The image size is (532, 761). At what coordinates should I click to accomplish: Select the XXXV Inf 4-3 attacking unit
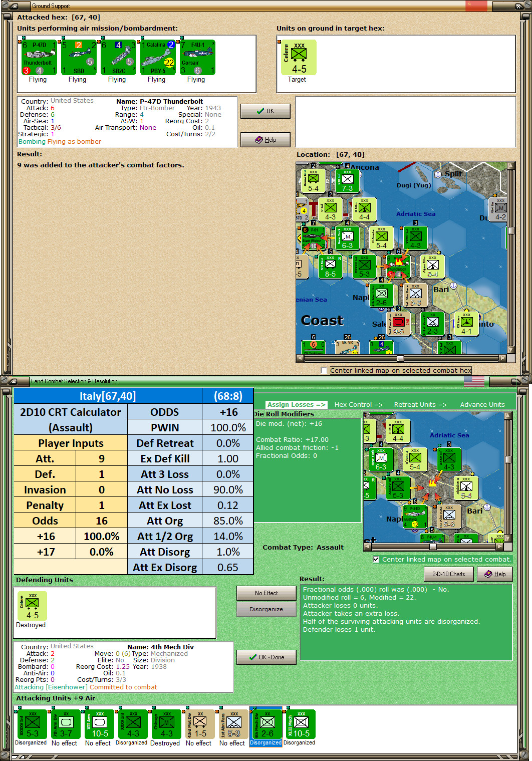133,724
